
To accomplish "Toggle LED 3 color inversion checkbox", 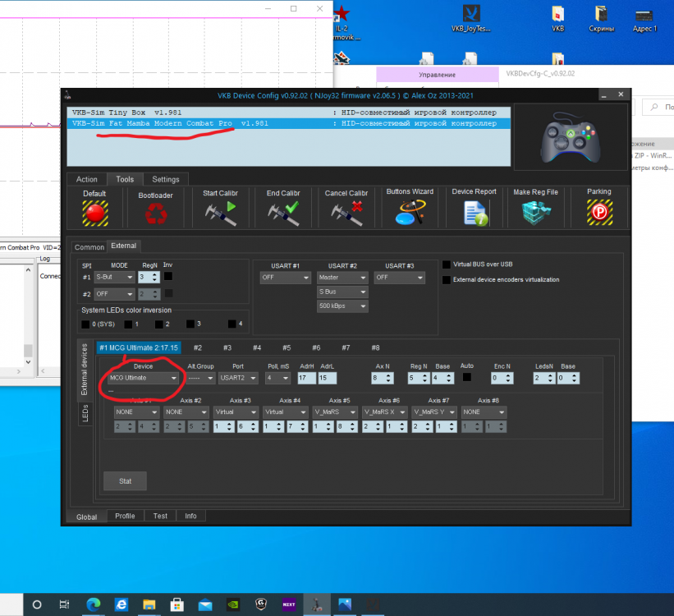I will [x=190, y=324].
